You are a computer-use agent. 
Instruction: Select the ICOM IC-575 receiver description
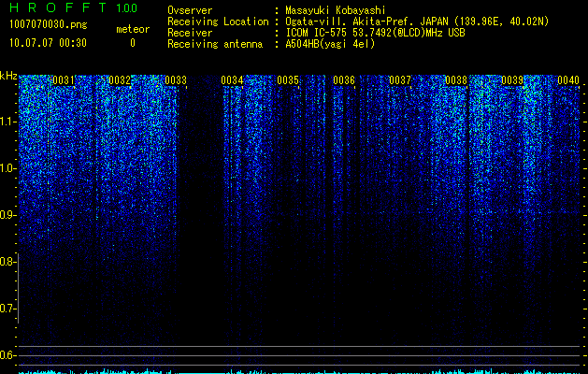pyautogui.click(x=375, y=33)
